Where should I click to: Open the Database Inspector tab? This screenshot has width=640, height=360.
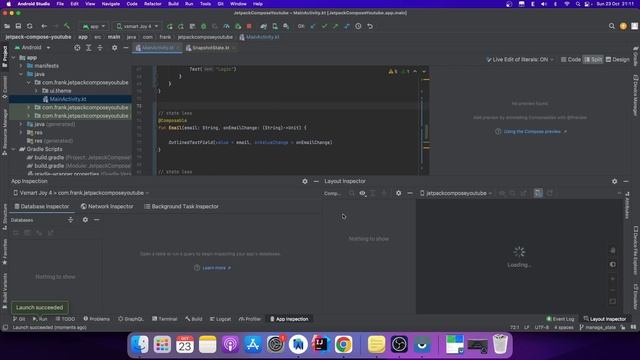[x=42, y=207]
